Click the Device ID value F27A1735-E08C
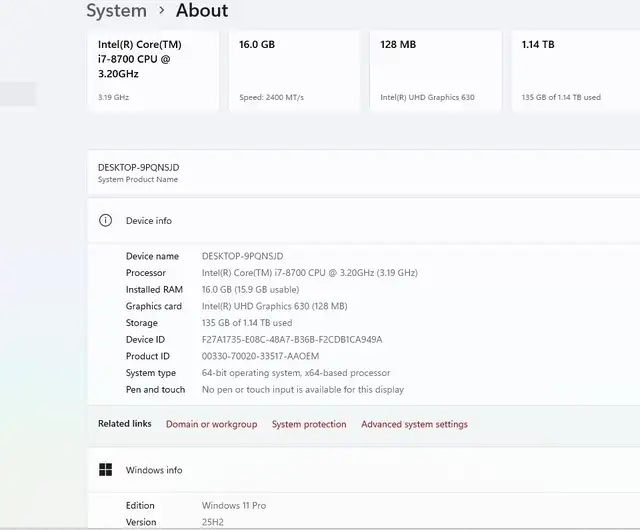This screenshot has height=530, width=640. click(x=292, y=340)
